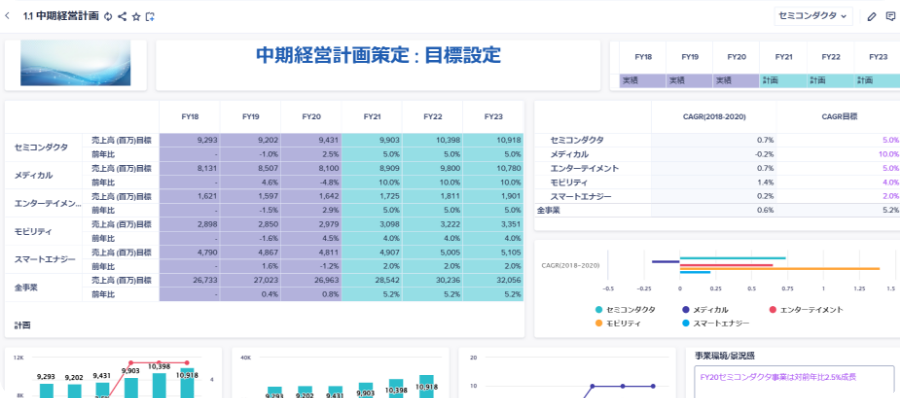Screen dimensions: 900x398
Task: Select table cell 2,898
Action: (x=189, y=224)
